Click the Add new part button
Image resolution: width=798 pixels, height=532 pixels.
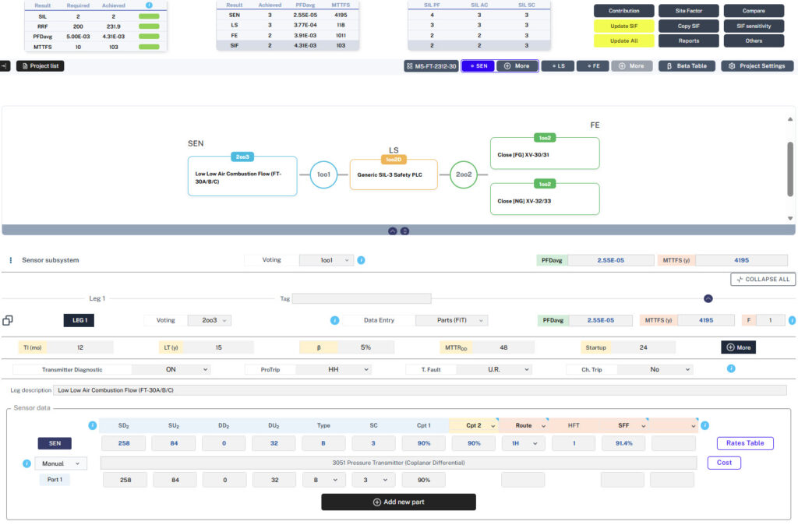(398, 502)
